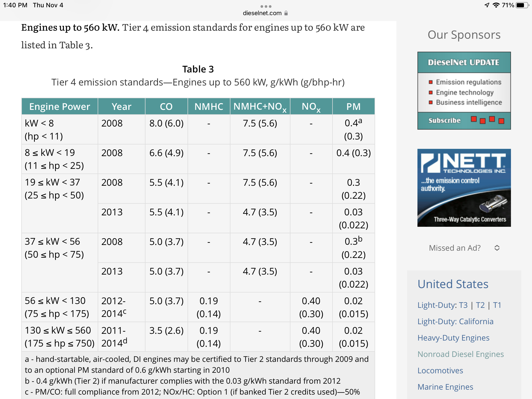
Task: Tap the Wi-Fi status icon
Action: pos(496,5)
